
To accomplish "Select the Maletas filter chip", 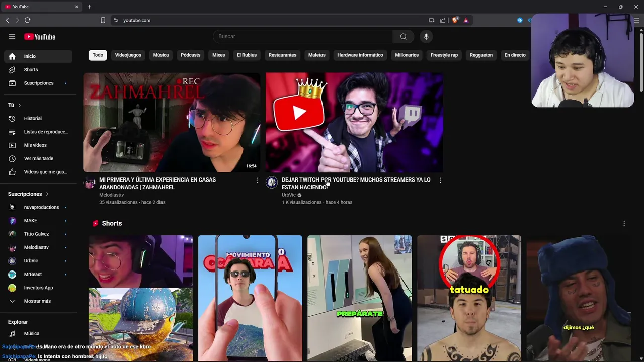I will pos(316,55).
